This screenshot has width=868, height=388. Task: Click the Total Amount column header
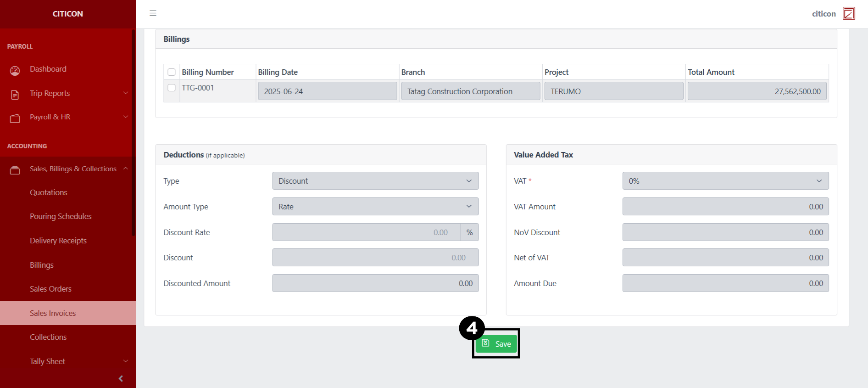pos(711,72)
